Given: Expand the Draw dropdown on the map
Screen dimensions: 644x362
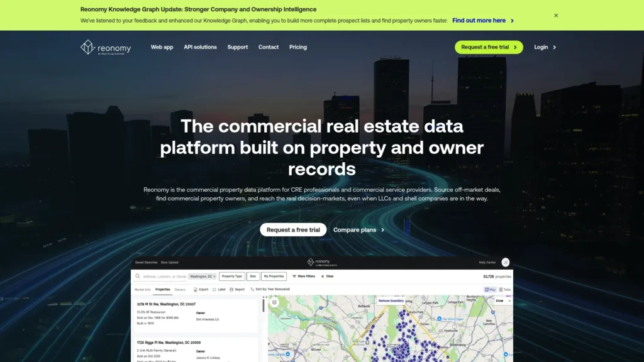Looking at the screenshot, I should click(x=503, y=301).
